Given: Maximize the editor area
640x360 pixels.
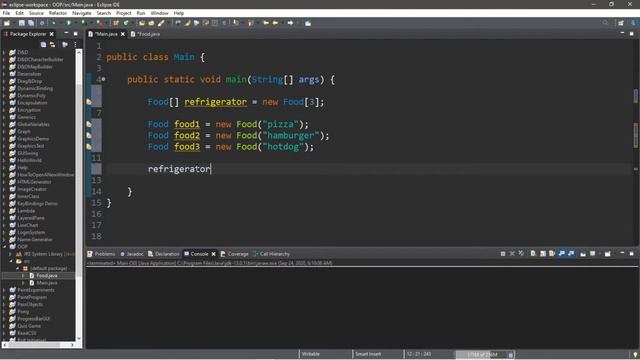Looking at the screenshot, I should [x=631, y=34].
